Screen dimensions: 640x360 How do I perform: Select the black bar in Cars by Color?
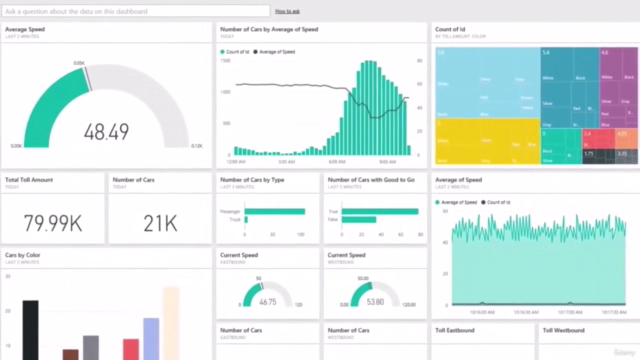click(x=31, y=330)
